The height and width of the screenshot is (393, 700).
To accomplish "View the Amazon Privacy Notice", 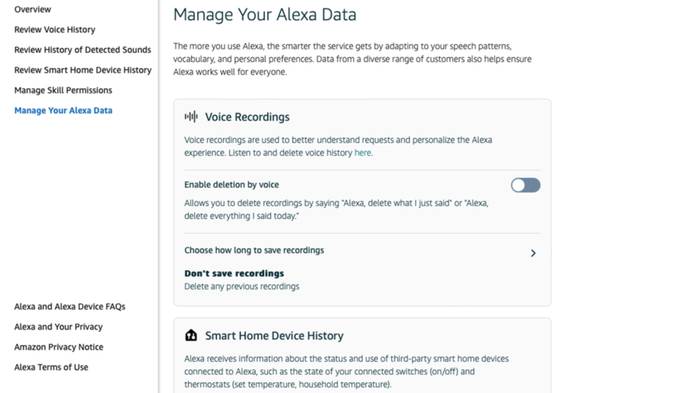I will click(x=58, y=347).
